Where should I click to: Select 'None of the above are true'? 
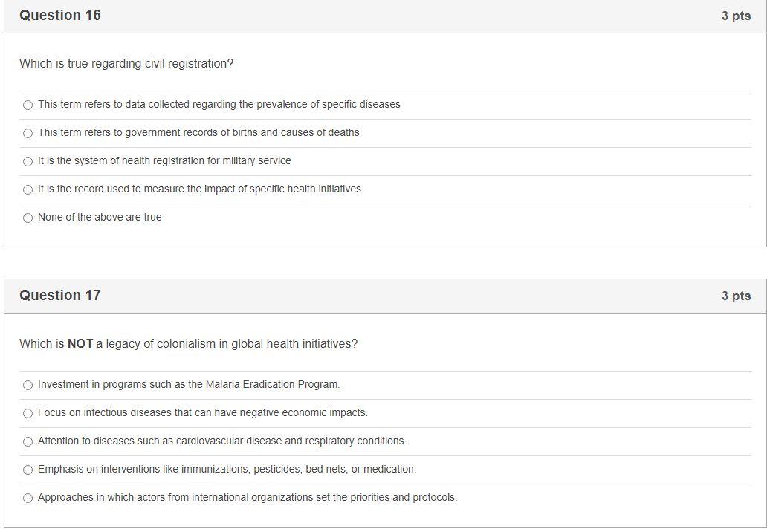pos(28,218)
